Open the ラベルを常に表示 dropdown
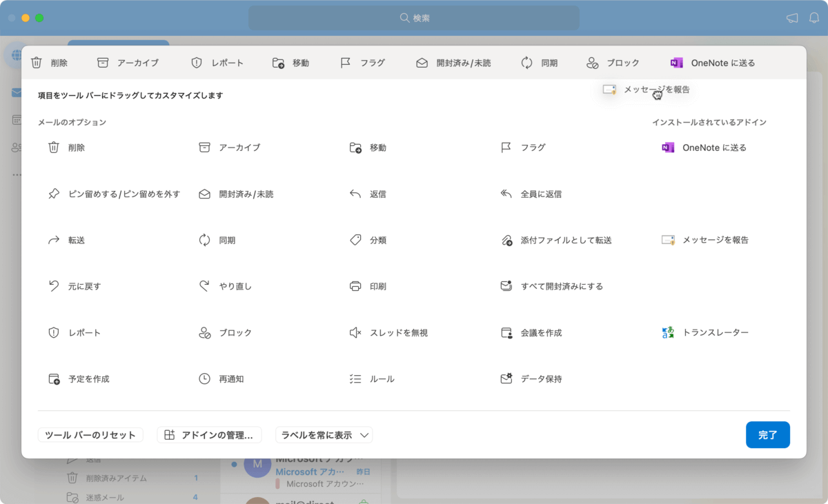 coord(324,435)
